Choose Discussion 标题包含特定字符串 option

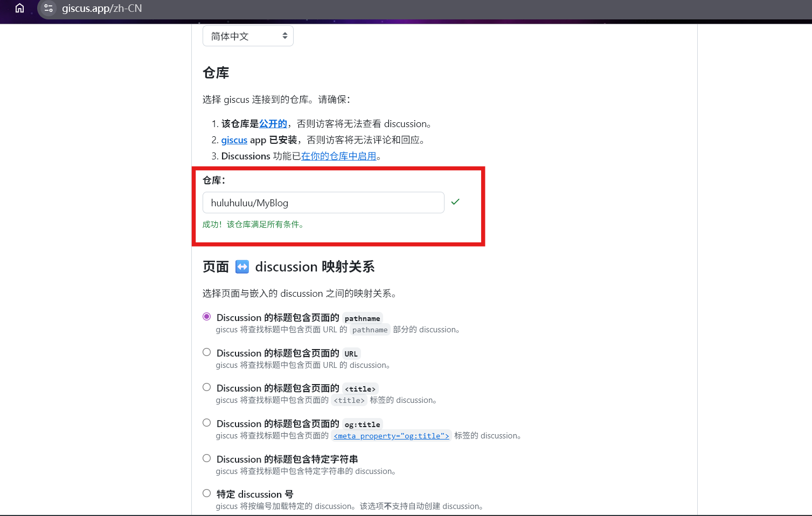coord(206,458)
